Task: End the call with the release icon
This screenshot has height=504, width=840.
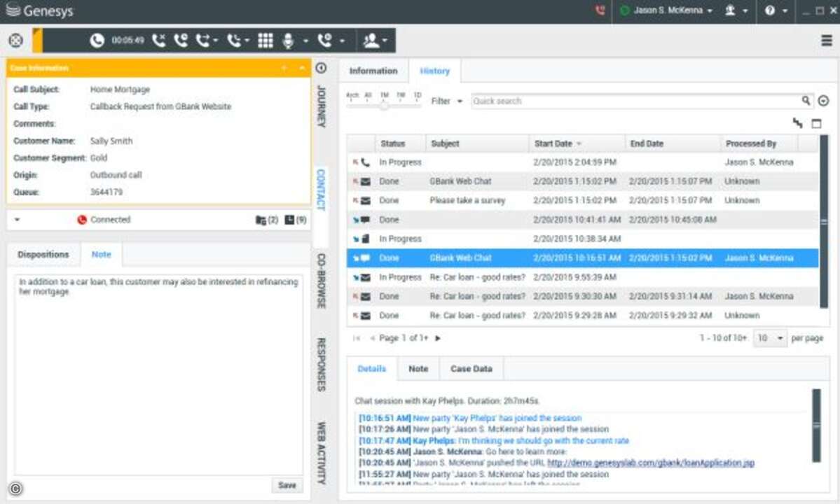Action: (159, 41)
